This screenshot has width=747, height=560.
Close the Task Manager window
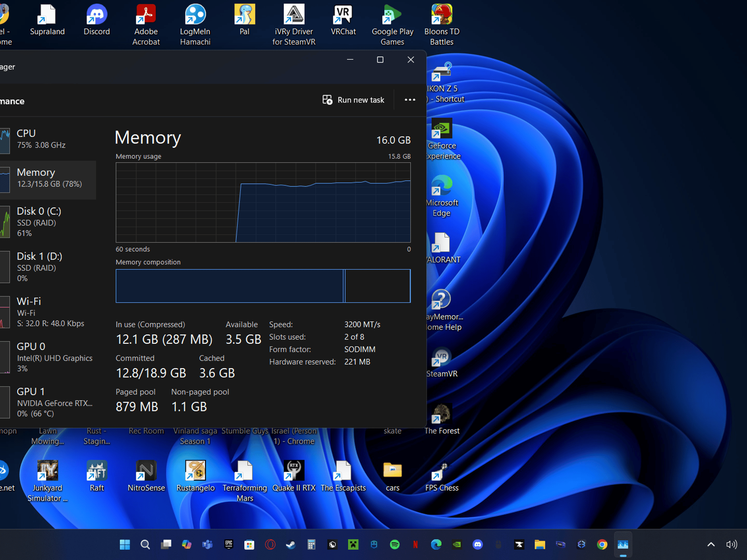click(x=411, y=60)
